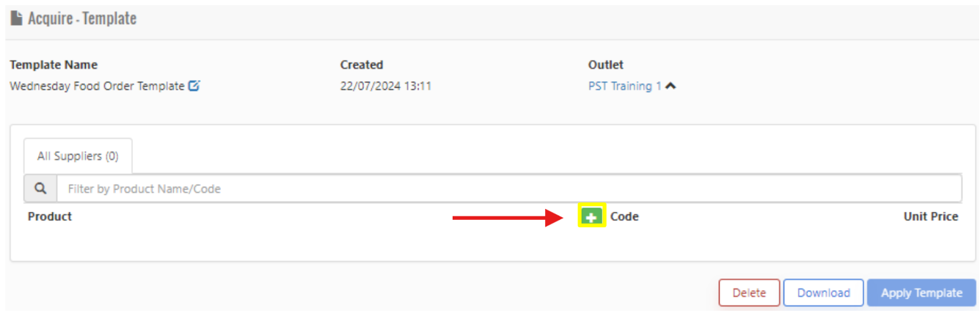The image size is (980, 316).
Task: Click the Acquire - Template page title
Action: [82, 18]
